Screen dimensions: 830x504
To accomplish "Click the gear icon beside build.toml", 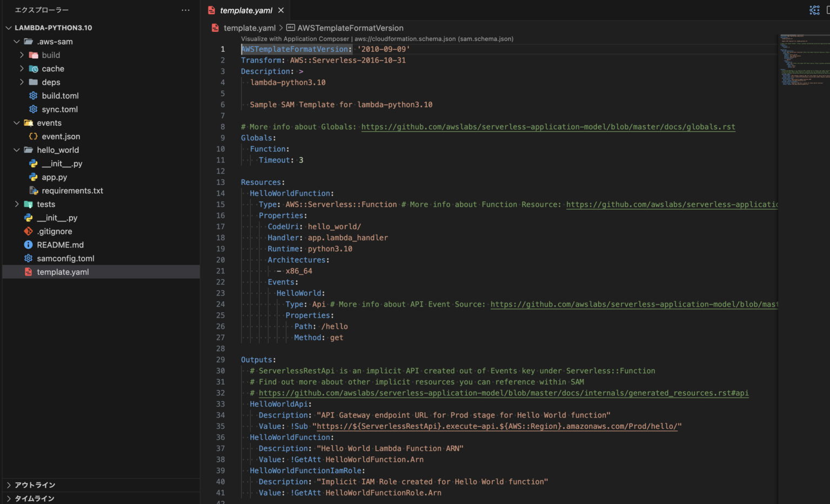I will pyautogui.click(x=32, y=96).
